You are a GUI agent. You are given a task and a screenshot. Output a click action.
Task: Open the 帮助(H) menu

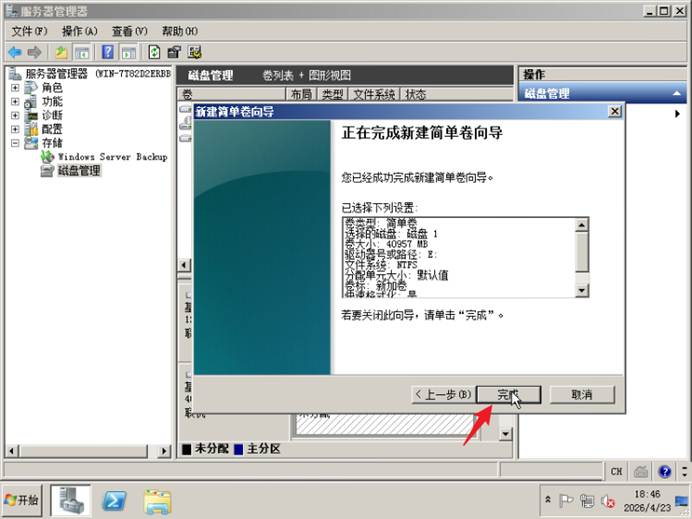tap(180, 31)
